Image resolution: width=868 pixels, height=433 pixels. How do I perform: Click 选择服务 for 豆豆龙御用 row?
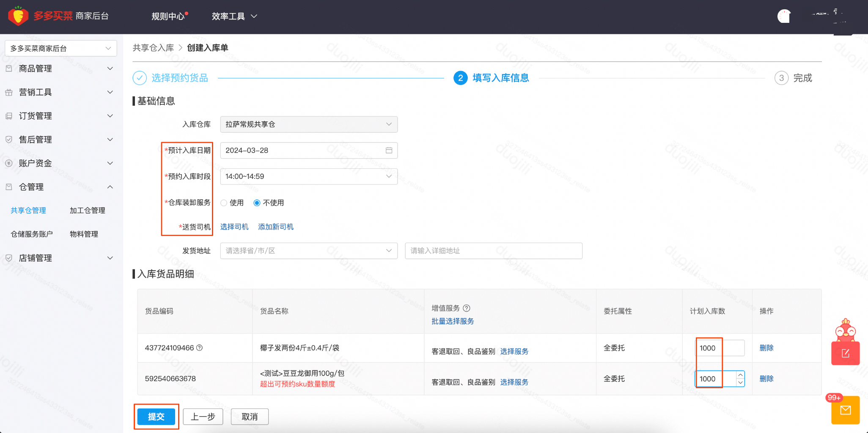[x=514, y=382]
